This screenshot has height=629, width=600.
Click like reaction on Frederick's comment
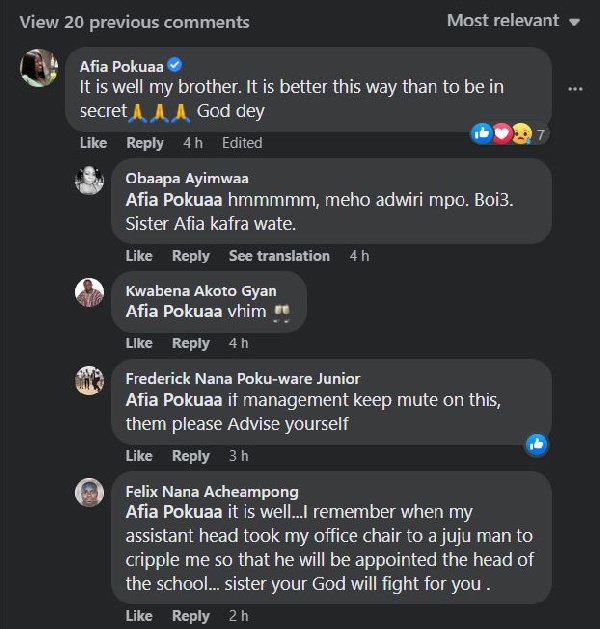(537, 444)
